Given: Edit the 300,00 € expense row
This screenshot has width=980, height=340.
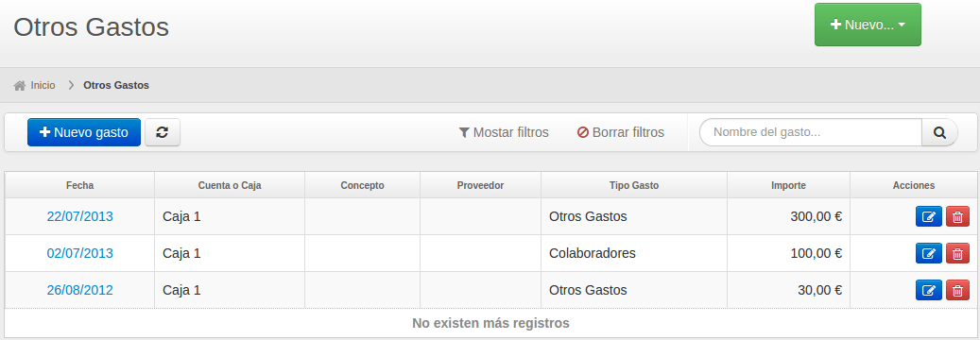Looking at the screenshot, I should [x=929, y=217].
